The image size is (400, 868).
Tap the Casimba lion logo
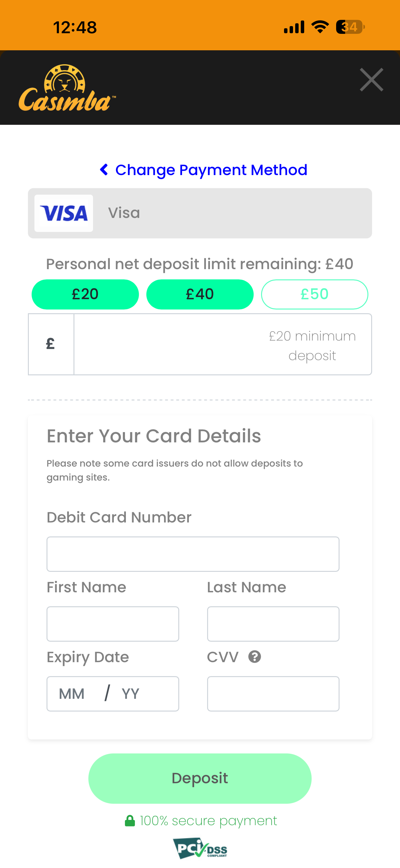[67, 88]
